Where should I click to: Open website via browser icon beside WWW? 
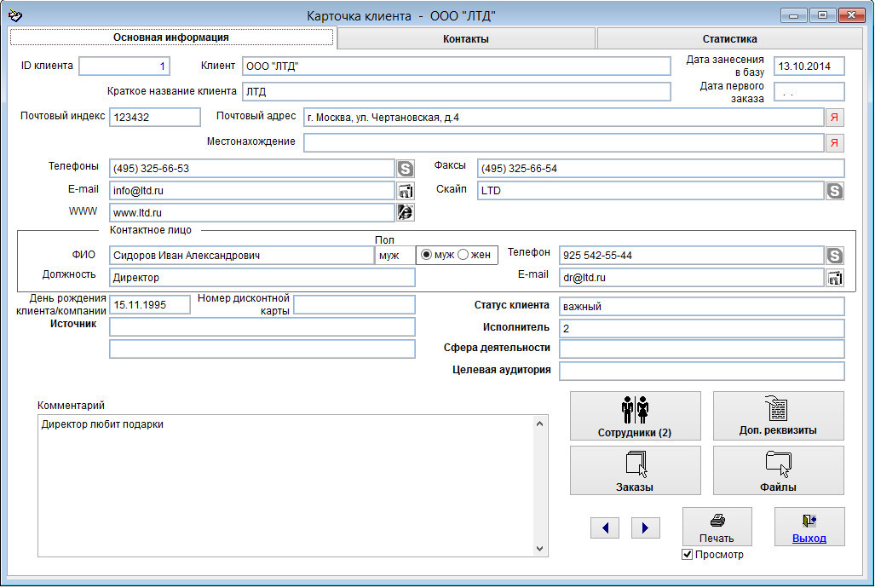[x=406, y=213]
